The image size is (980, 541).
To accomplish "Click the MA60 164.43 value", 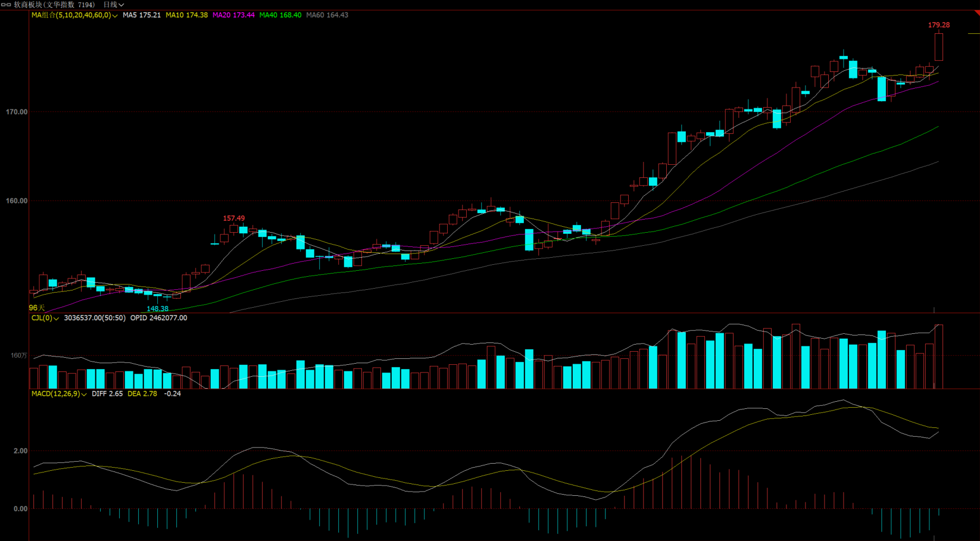I will tap(327, 15).
